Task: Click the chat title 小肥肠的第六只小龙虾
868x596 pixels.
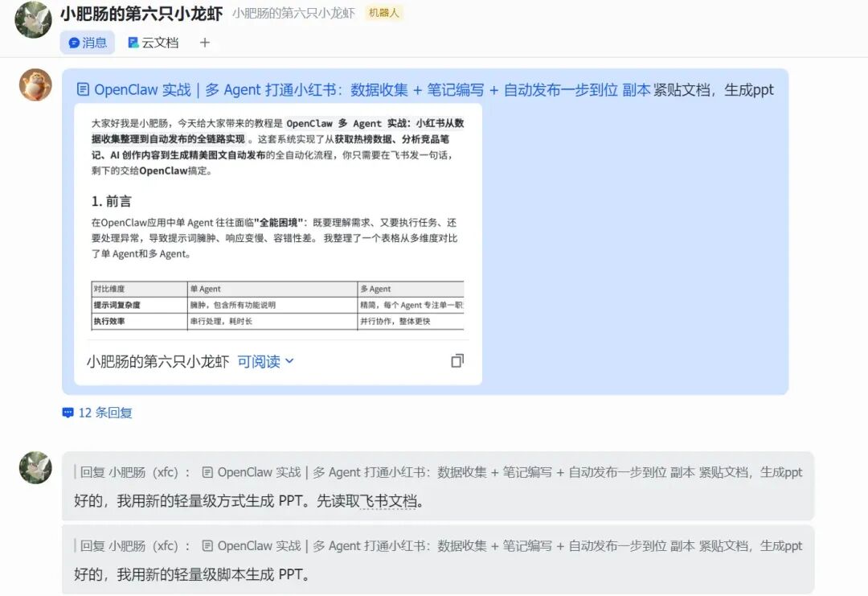Action: 141,14
